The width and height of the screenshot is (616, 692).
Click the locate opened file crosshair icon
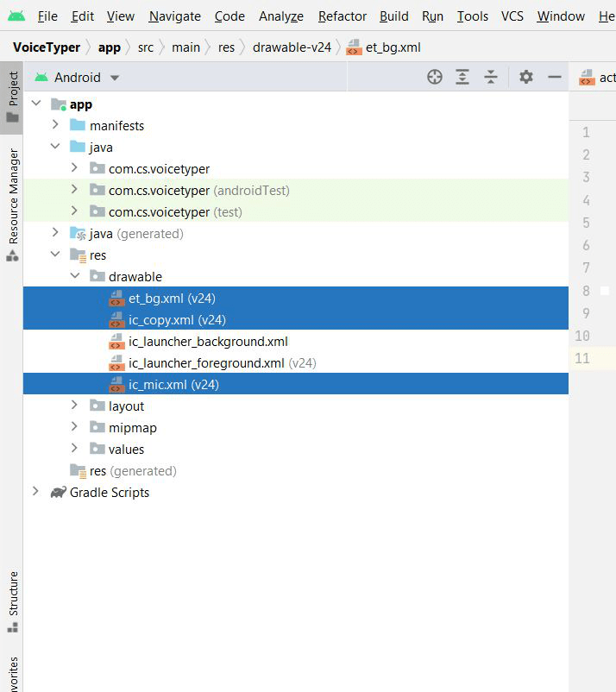(x=435, y=77)
